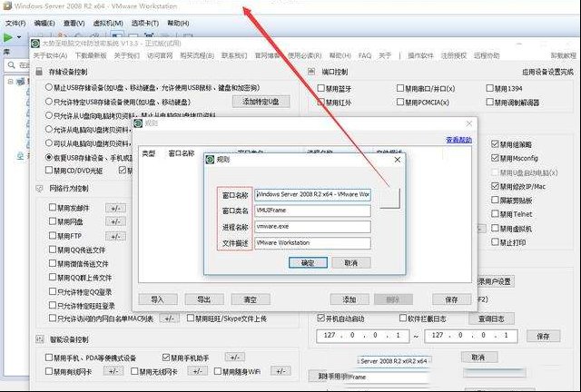Click the green play/power-on button in VMware toolbar
581x392 pixels.
8,37
